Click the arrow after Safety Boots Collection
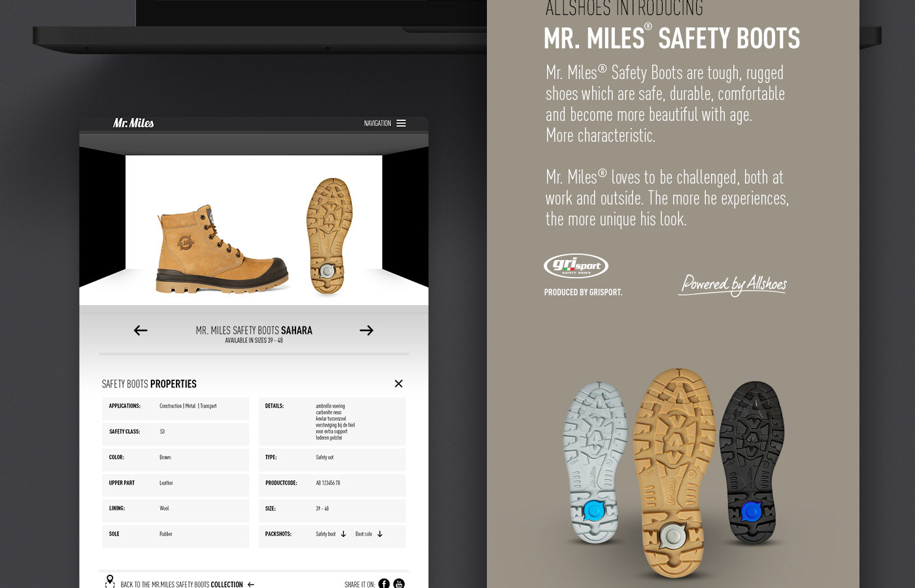Viewport: 915px width, 588px height. pos(251,585)
